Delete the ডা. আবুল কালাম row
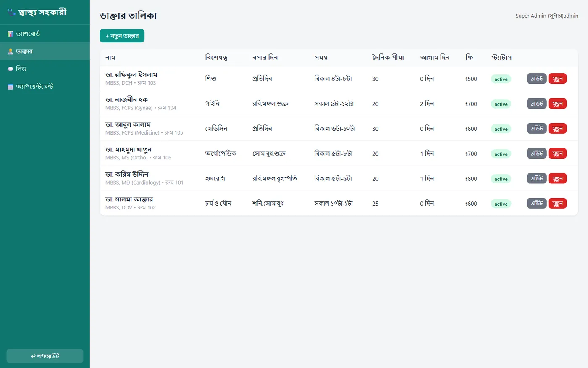 pyautogui.click(x=557, y=128)
